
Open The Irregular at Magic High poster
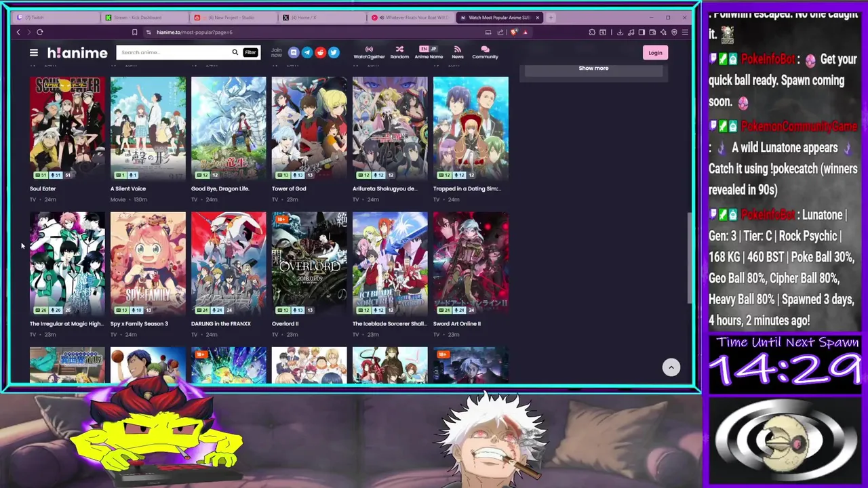(x=67, y=264)
